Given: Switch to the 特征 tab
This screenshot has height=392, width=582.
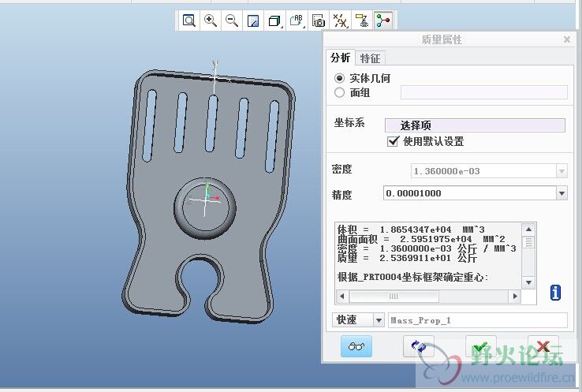Looking at the screenshot, I should 370,58.
